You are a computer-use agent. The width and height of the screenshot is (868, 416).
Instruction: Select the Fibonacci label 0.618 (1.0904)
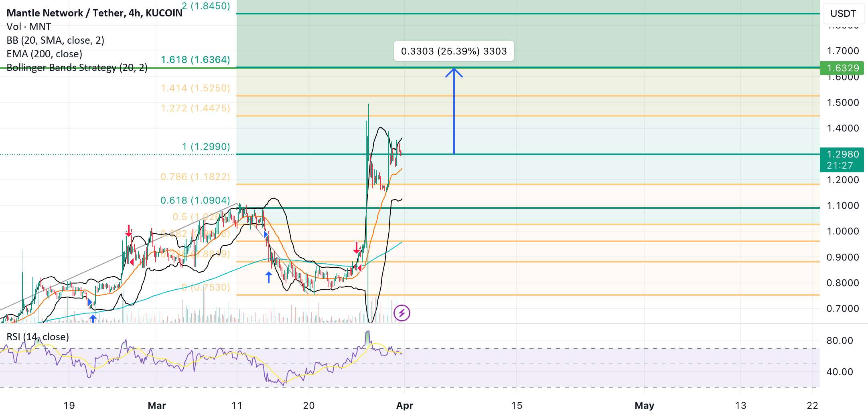195,200
